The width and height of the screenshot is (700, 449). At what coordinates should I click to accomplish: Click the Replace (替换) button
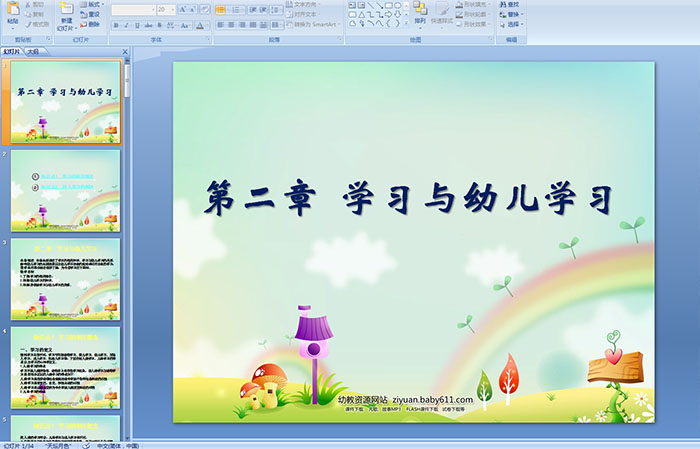pos(512,14)
